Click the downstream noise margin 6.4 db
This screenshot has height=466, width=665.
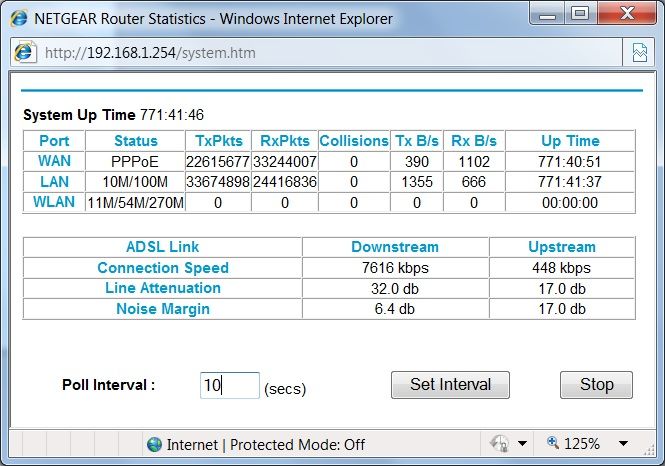tap(394, 309)
